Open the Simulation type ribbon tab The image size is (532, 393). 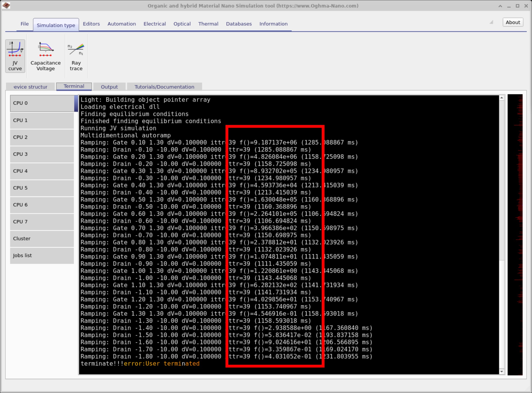tap(56, 25)
